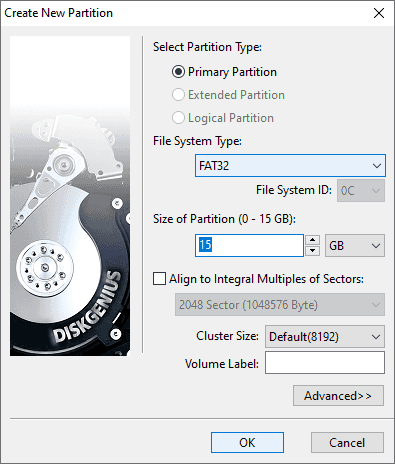Click the Volume Label text field
The width and height of the screenshot is (395, 464).
point(325,362)
